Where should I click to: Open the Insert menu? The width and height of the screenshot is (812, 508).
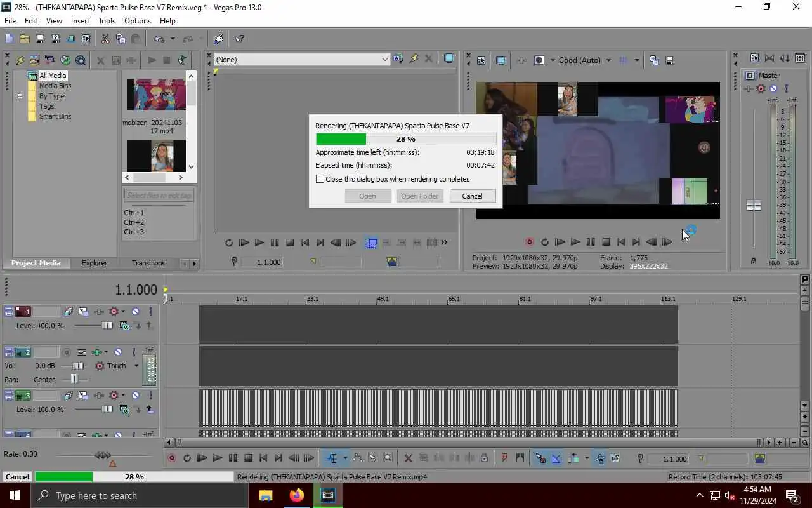coord(80,21)
